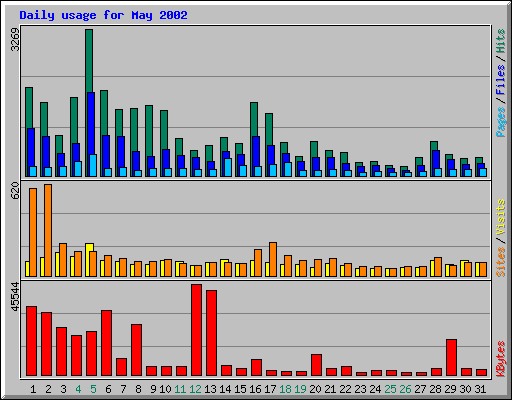
Task: Click the day 29 axis label
Action: (x=450, y=389)
